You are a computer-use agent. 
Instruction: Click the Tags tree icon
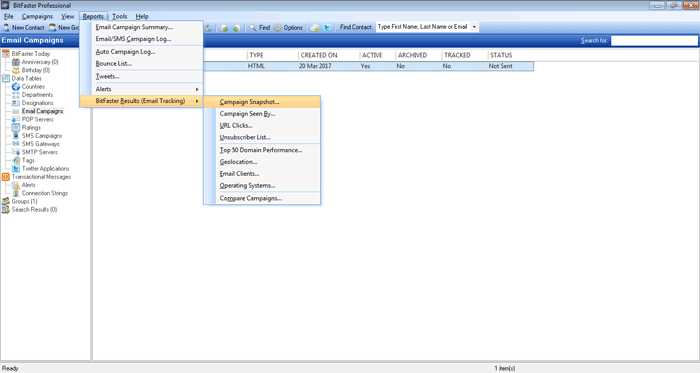pos(16,160)
